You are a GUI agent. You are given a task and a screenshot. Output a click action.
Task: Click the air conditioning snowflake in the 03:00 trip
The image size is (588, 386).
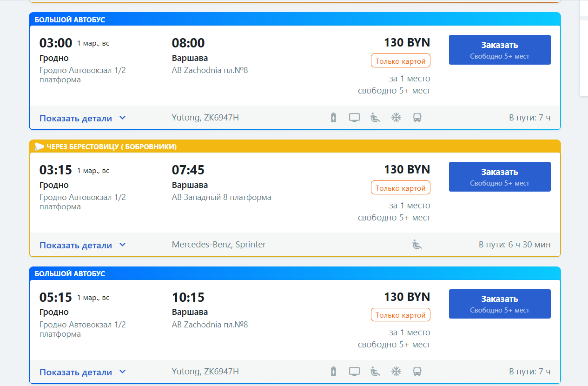point(396,118)
